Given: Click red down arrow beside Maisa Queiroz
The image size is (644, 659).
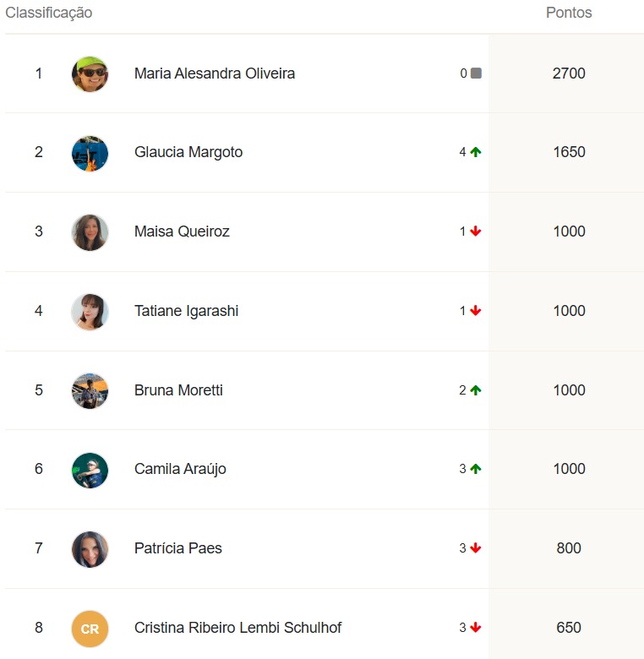Looking at the screenshot, I should (476, 231).
